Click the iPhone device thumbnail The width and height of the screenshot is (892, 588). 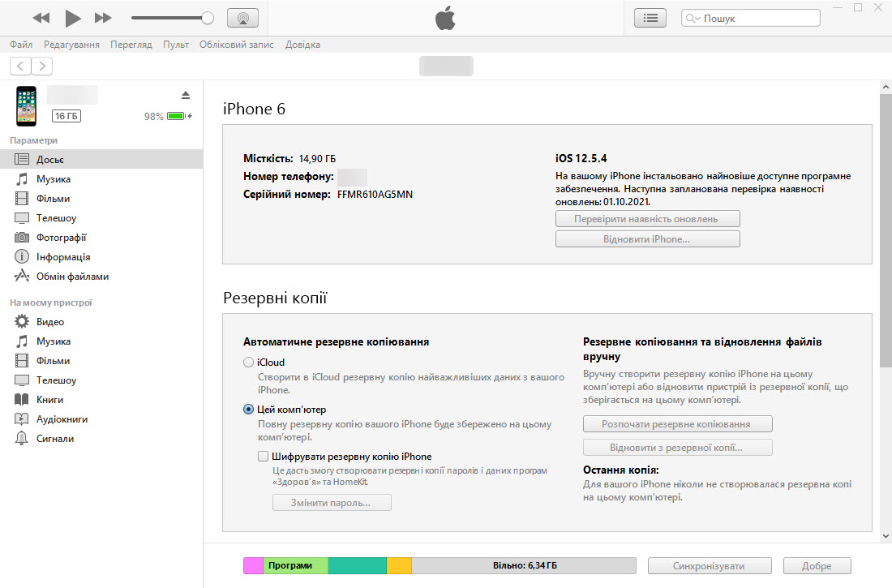(x=26, y=106)
